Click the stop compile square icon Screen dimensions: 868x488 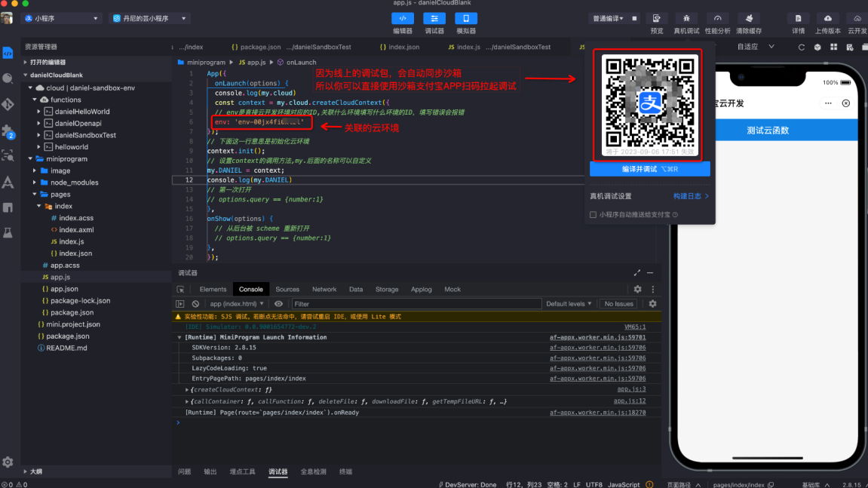(x=634, y=18)
